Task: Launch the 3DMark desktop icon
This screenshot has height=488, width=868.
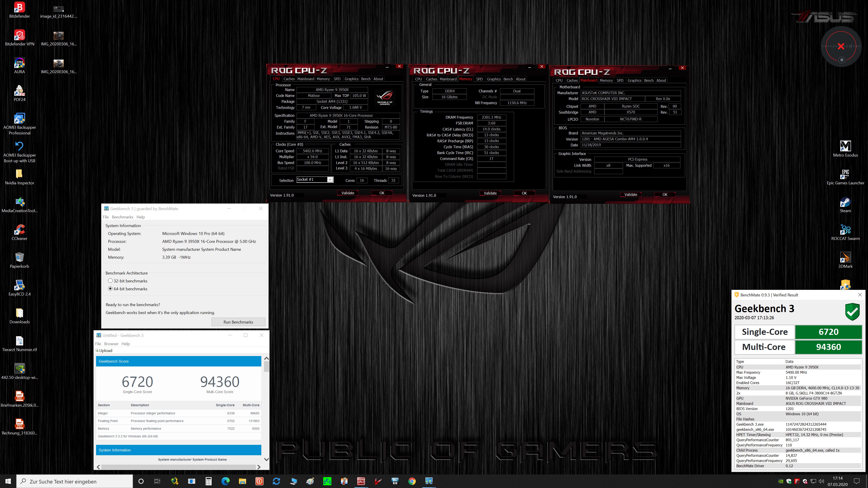Action: tap(845, 257)
